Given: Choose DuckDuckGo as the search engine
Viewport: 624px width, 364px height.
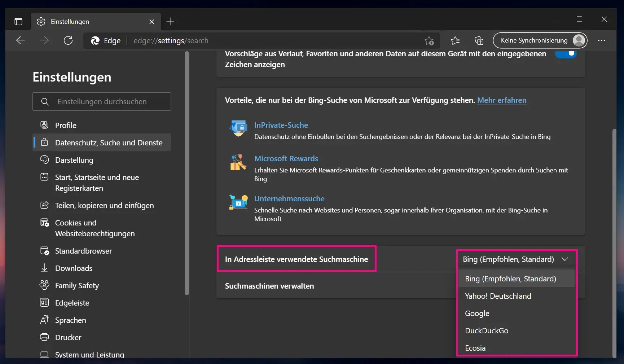Looking at the screenshot, I should tap(487, 331).
